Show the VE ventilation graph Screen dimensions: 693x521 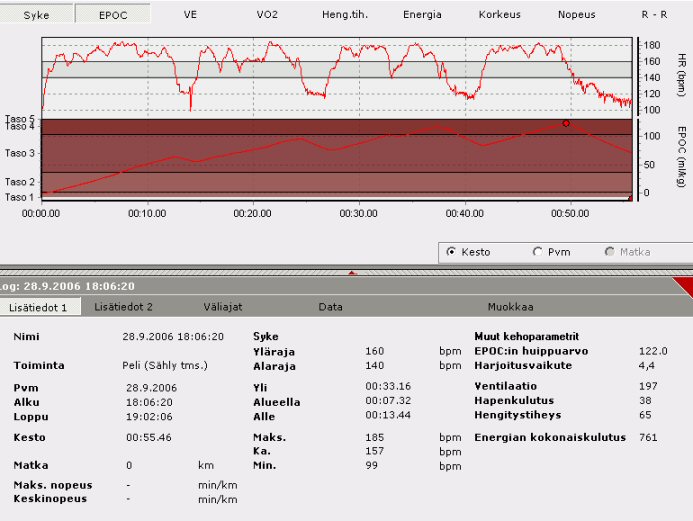tap(191, 15)
